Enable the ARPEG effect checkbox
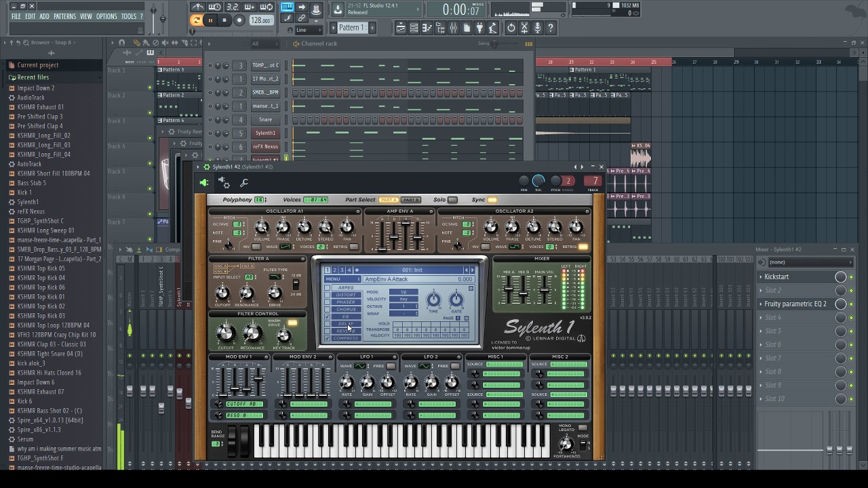 pyautogui.click(x=327, y=288)
